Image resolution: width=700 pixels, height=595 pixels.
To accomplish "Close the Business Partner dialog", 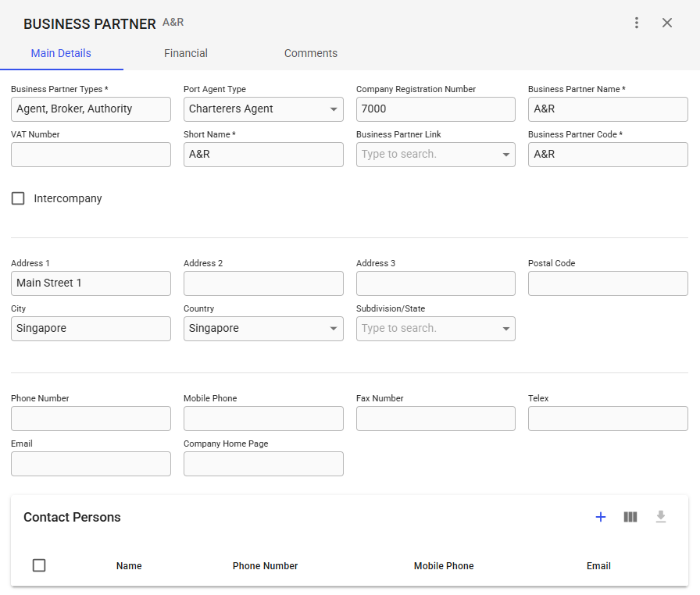I will click(667, 23).
